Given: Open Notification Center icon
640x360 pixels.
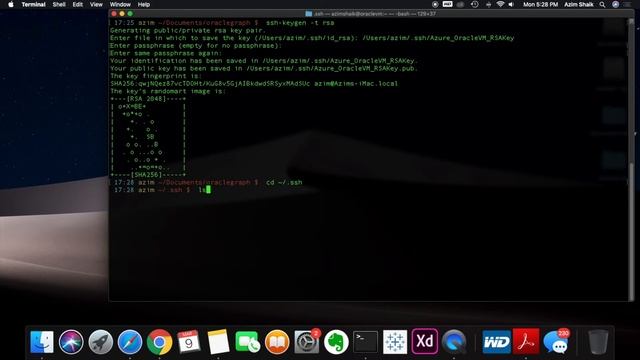Looking at the screenshot, I should point(628,4).
